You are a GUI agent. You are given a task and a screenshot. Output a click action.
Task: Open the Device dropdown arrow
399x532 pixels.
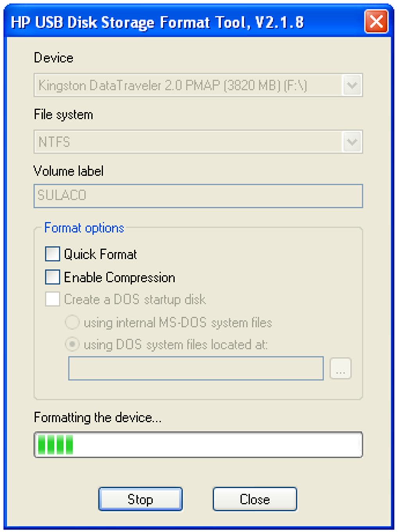click(x=352, y=85)
